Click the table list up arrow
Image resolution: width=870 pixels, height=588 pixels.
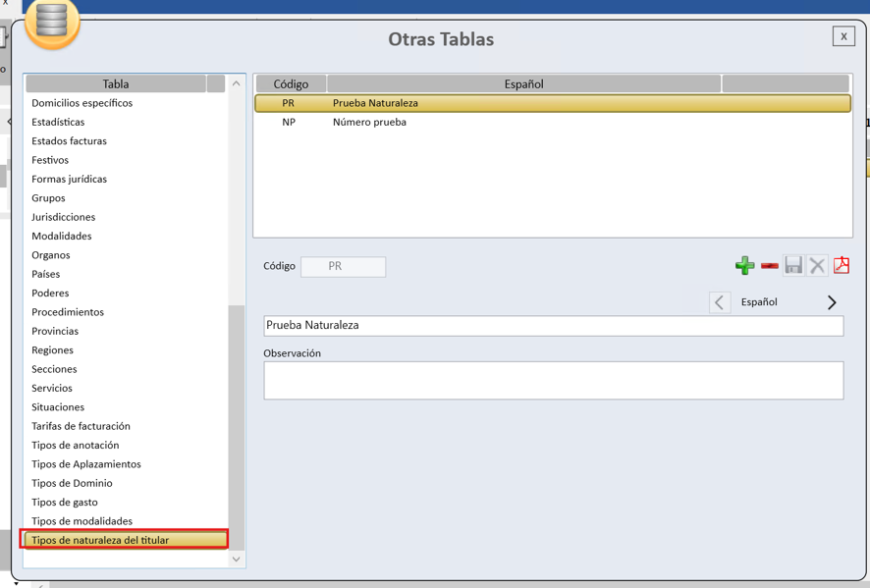(x=237, y=83)
